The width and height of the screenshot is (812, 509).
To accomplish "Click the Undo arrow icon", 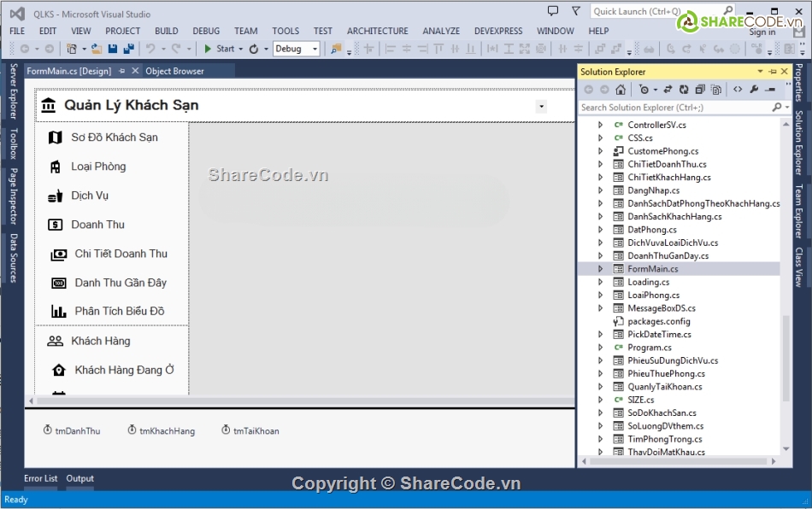I will (x=150, y=49).
